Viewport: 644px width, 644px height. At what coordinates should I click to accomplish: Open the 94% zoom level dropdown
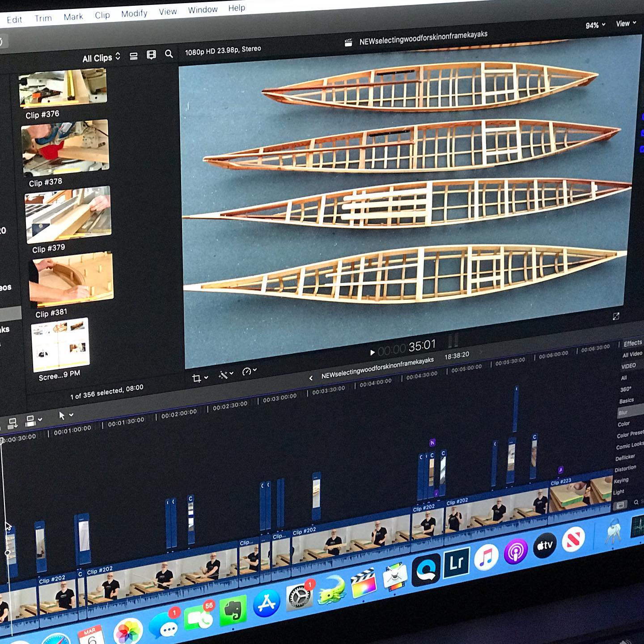click(595, 25)
